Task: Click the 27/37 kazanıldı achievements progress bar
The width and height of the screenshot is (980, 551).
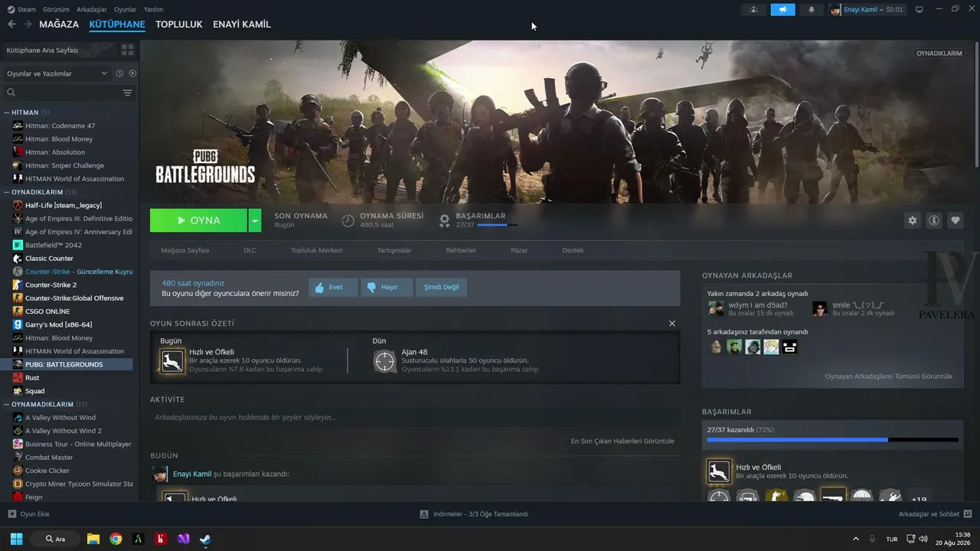Action: [832, 440]
